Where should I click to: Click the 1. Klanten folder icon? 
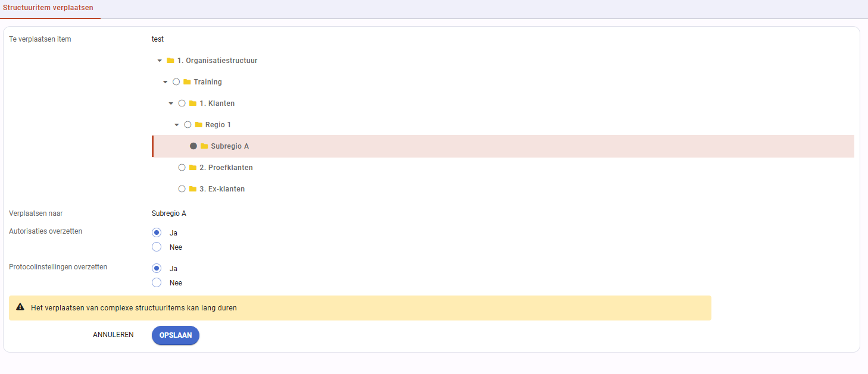193,103
